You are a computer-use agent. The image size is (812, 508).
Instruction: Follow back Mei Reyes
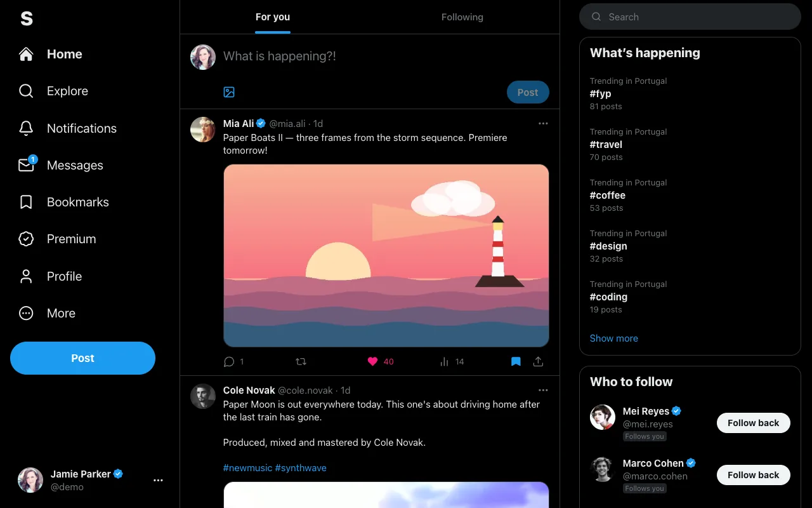coord(754,423)
